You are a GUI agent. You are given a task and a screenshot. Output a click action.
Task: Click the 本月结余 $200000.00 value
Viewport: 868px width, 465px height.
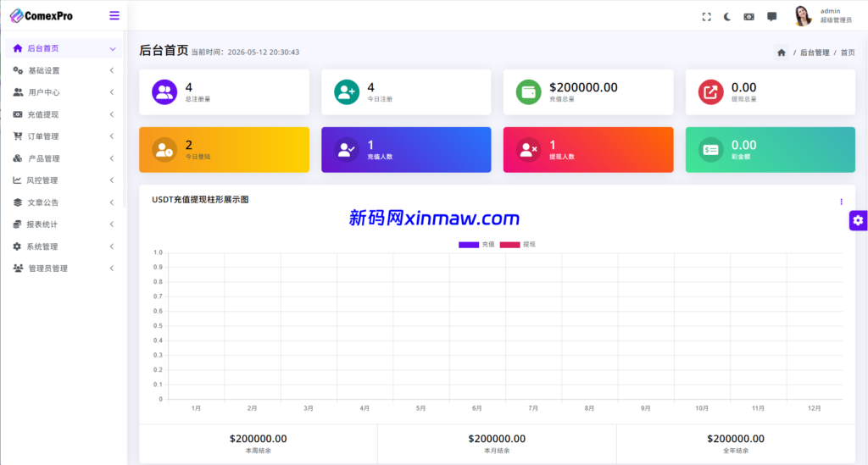(x=497, y=439)
